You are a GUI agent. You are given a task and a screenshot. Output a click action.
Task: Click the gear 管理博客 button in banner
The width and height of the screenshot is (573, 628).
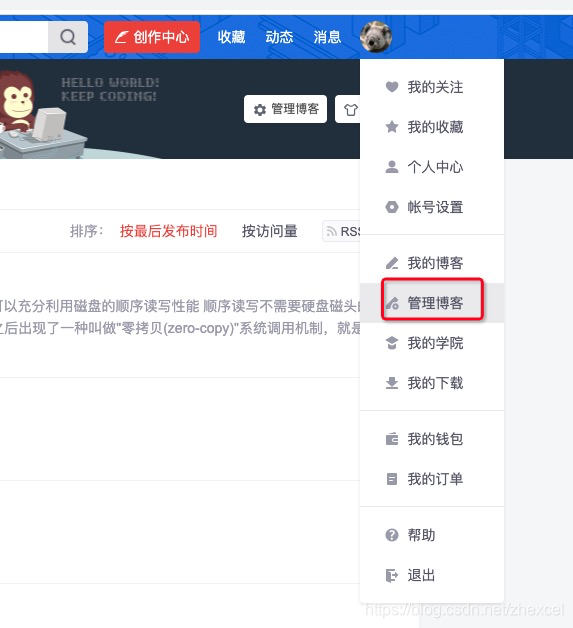(x=285, y=109)
